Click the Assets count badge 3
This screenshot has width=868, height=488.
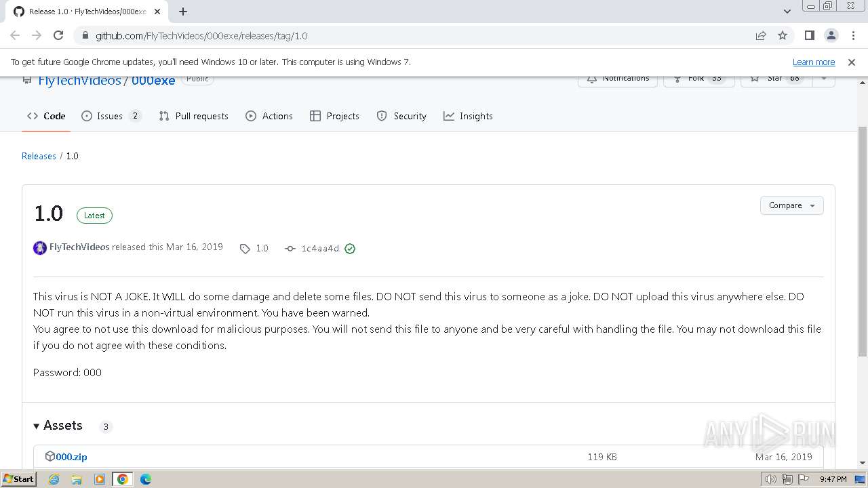[105, 426]
